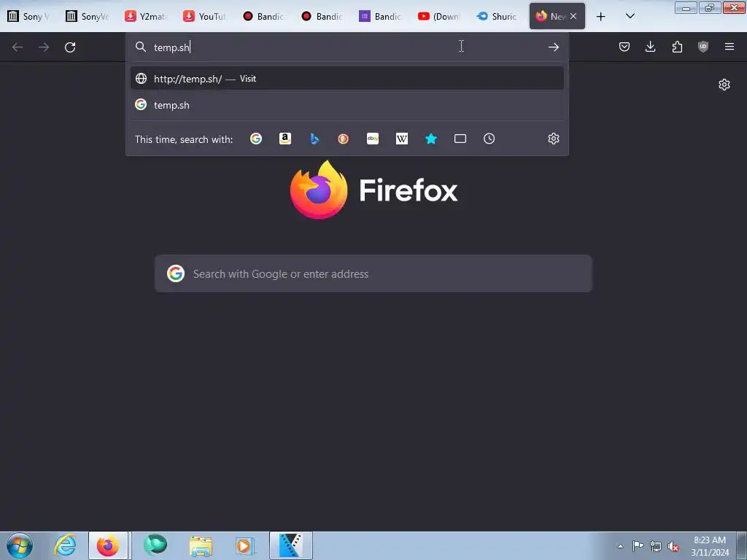Search this time with DuckDuckGo icon

coord(343,139)
